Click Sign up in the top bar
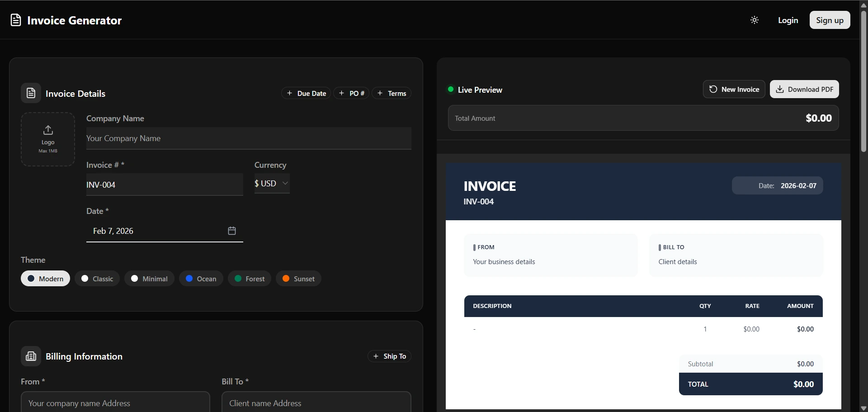This screenshot has height=412, width=868. [830, 20]
